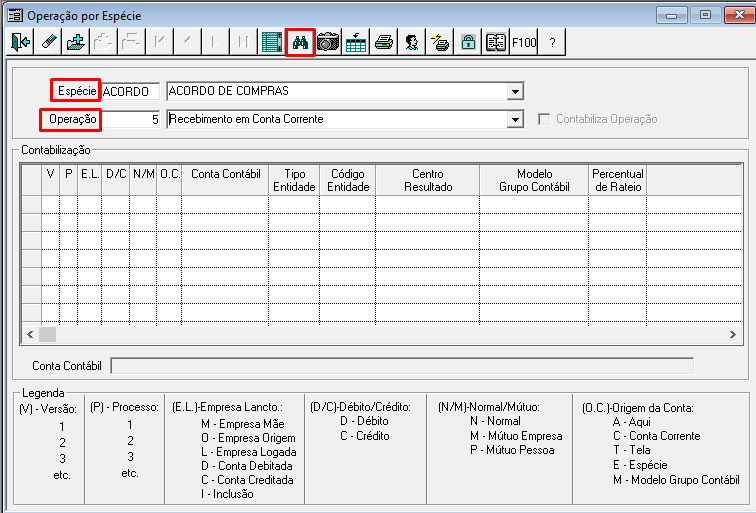The image size is (756, 513).
Task: Click the camera snapshot icon
Action: point(328,42)
